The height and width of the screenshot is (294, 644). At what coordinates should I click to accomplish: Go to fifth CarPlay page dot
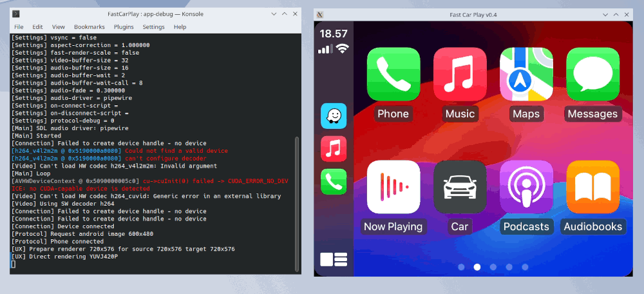pos(525,268)
